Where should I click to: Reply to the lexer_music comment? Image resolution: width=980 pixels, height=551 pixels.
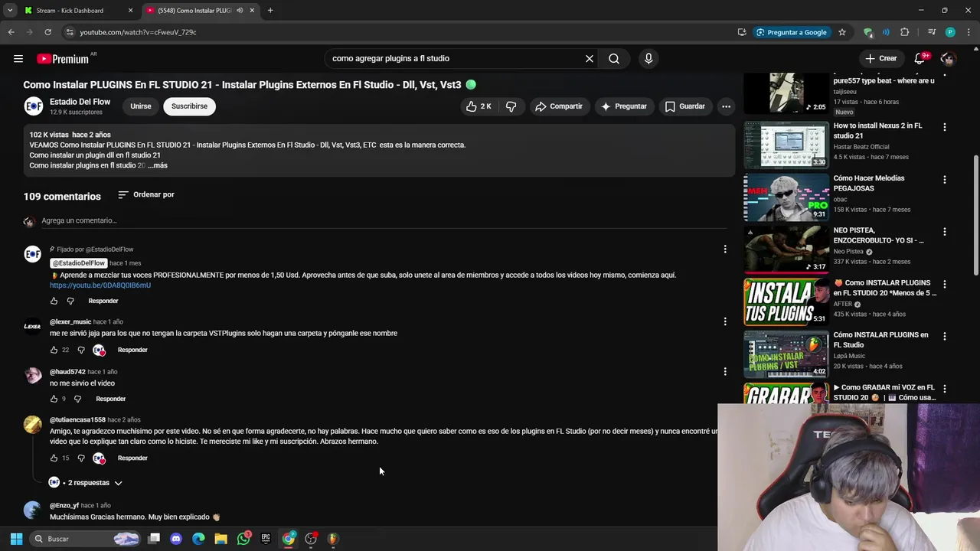132,350
